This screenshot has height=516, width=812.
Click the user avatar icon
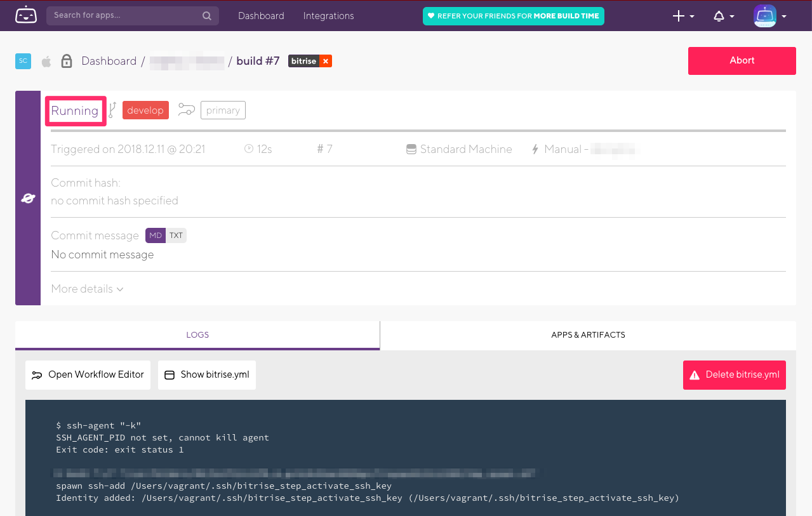click(x=765, y=16)
